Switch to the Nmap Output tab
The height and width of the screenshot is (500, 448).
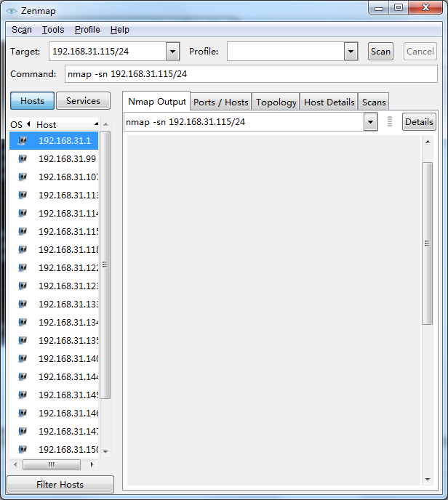tap(156, 102)
